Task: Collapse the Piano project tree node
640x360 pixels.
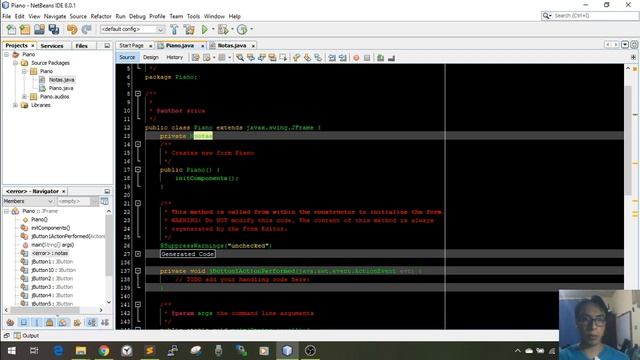Action: pyautogui.click(x=7, y=54)
